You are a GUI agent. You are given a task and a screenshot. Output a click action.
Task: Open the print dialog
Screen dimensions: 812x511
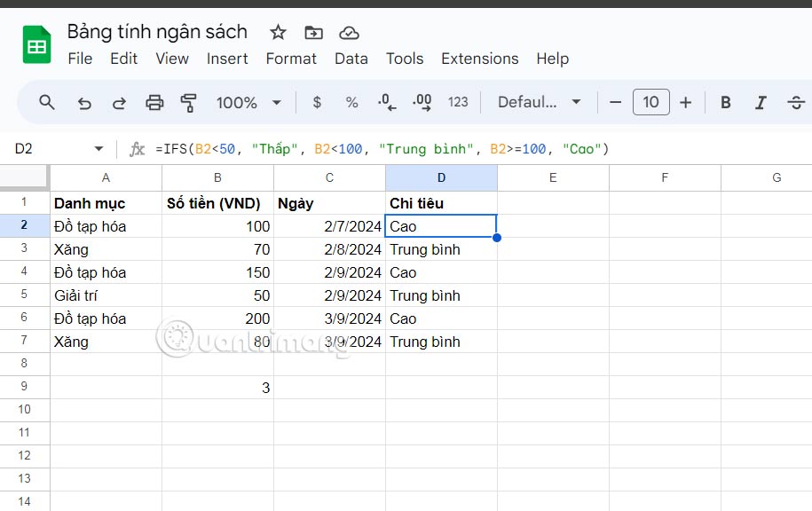(154, 102)
